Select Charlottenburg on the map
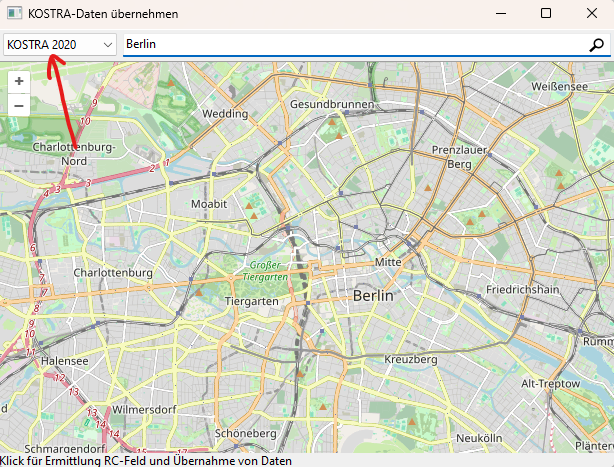 (113, 272)
